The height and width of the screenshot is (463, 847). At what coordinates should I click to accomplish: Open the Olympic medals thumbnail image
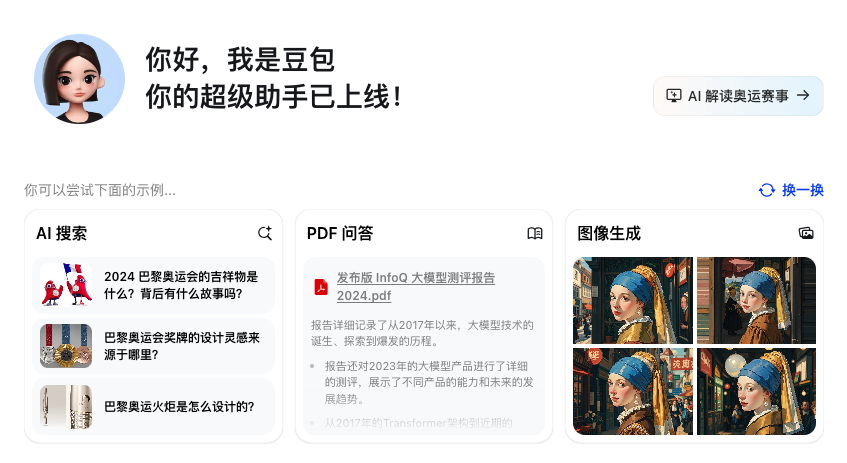(66, 346)
